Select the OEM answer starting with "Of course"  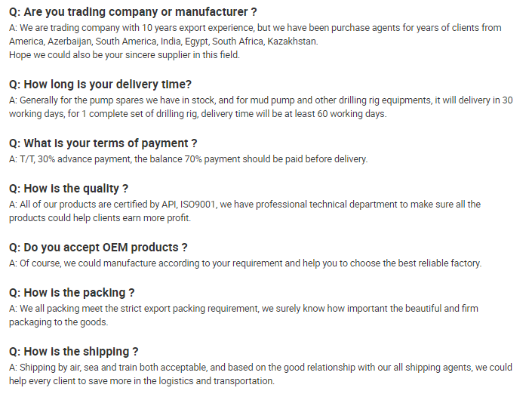[245, 263]
